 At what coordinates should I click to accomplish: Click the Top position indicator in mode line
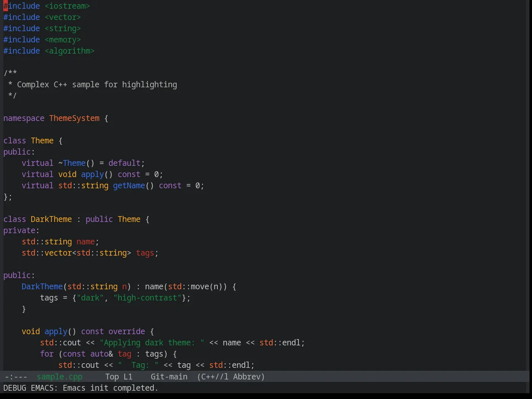tap(112, 377)
